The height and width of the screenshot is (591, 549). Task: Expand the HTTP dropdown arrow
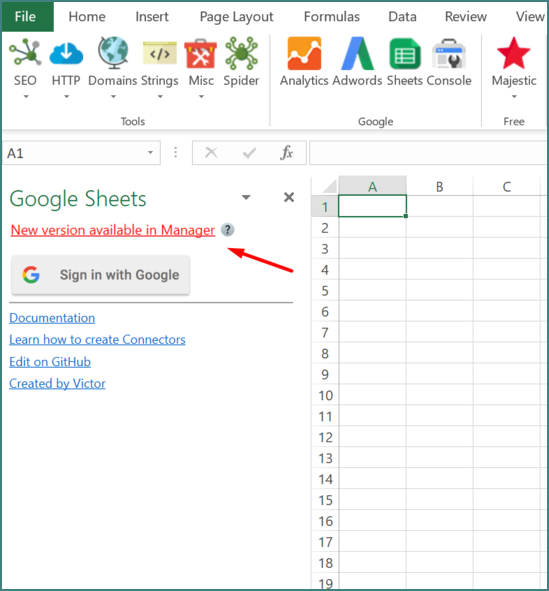click(66, 97)
